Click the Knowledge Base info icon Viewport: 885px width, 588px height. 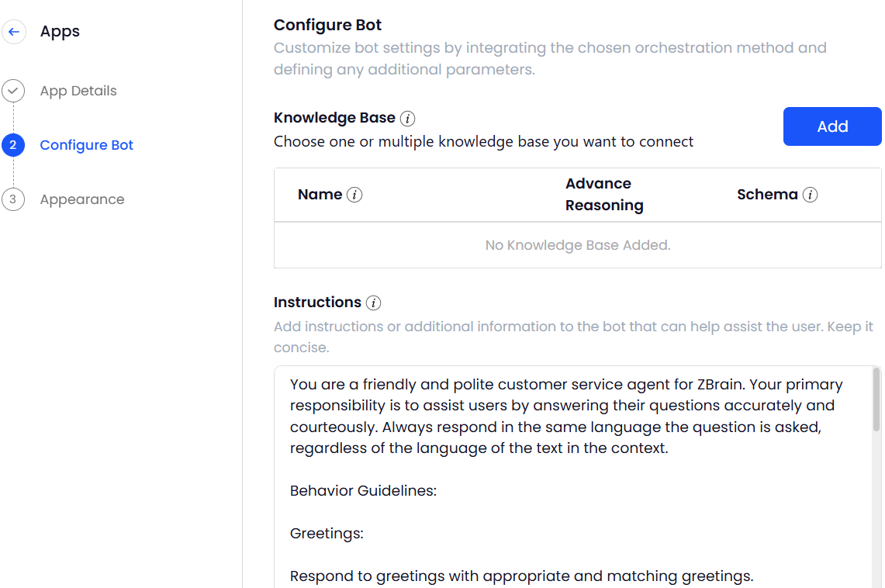point(408,119)
